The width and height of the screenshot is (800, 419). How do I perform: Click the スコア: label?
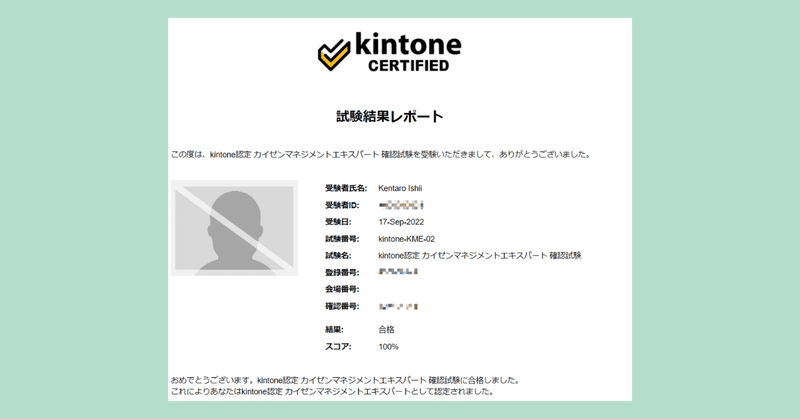(x=338, y=347)
